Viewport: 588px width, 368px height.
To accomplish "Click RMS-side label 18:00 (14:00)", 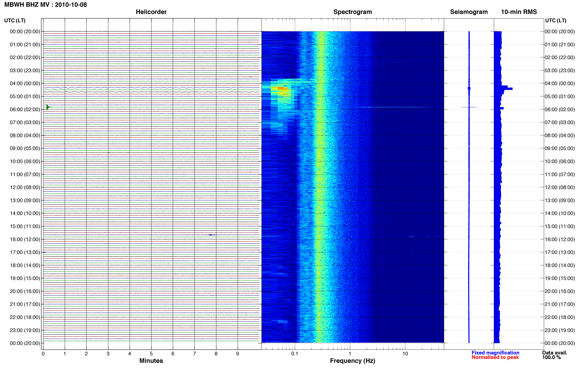I will 560,265.
